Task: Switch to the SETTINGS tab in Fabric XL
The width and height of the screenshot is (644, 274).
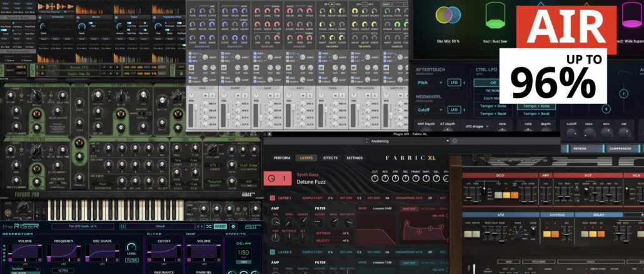Action: click(x=355, y=158)
